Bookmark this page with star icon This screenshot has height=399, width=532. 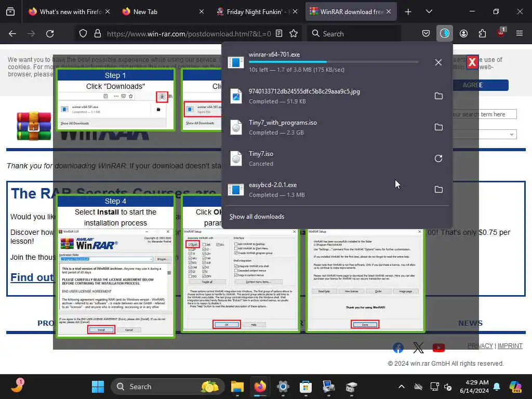294,34
